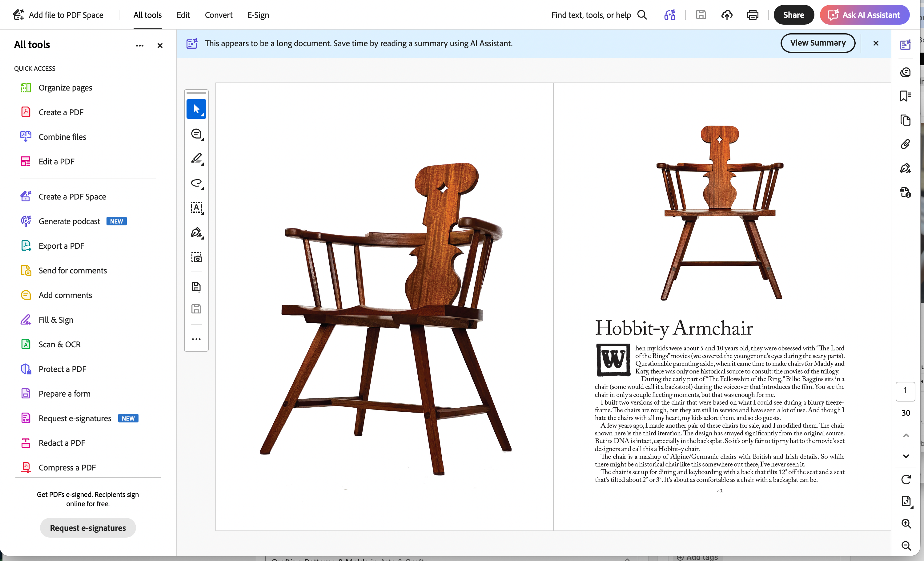Zoom out of the document

906,546
